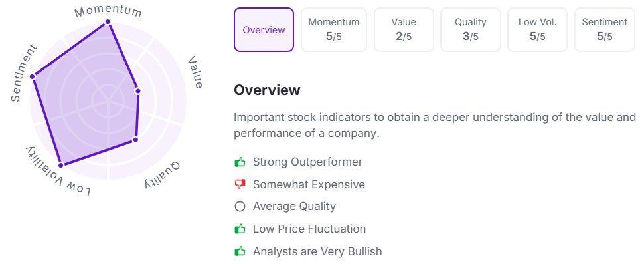
Task: Select the Value data point on radar chart
Action: click(138, 91)
